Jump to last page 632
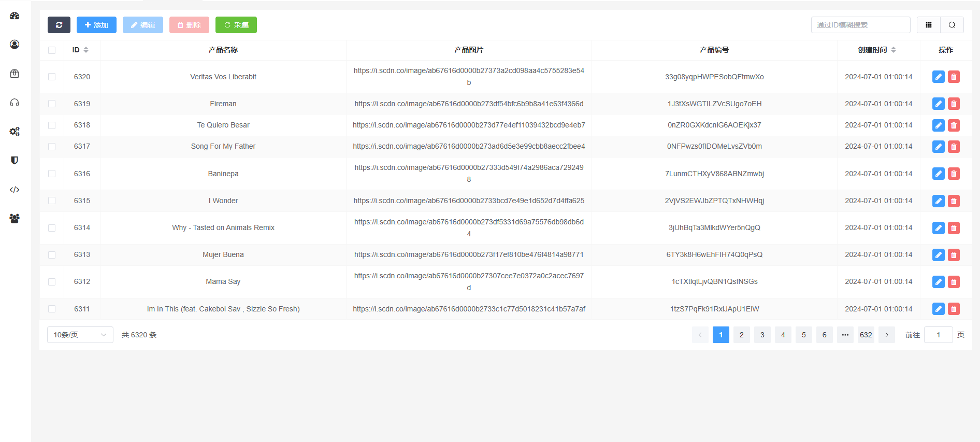 pyautogui.click(x=866, y=335)
